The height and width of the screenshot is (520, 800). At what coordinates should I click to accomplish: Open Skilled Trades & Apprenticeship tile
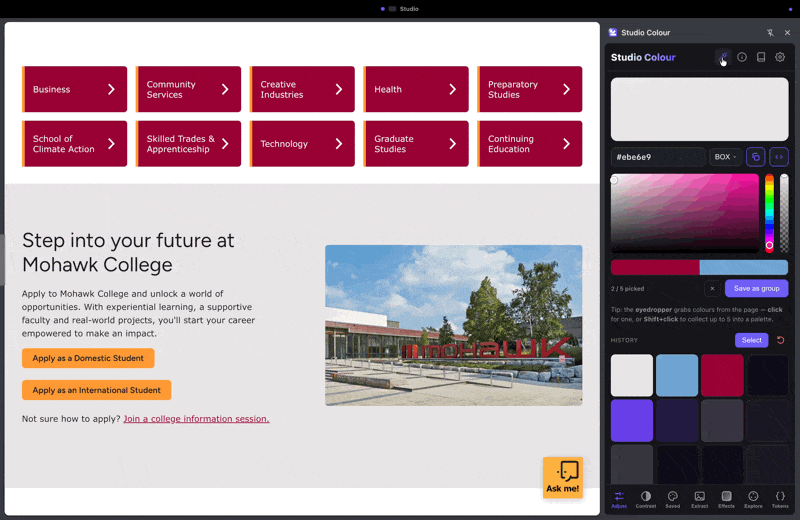click(x=188, y=144)
